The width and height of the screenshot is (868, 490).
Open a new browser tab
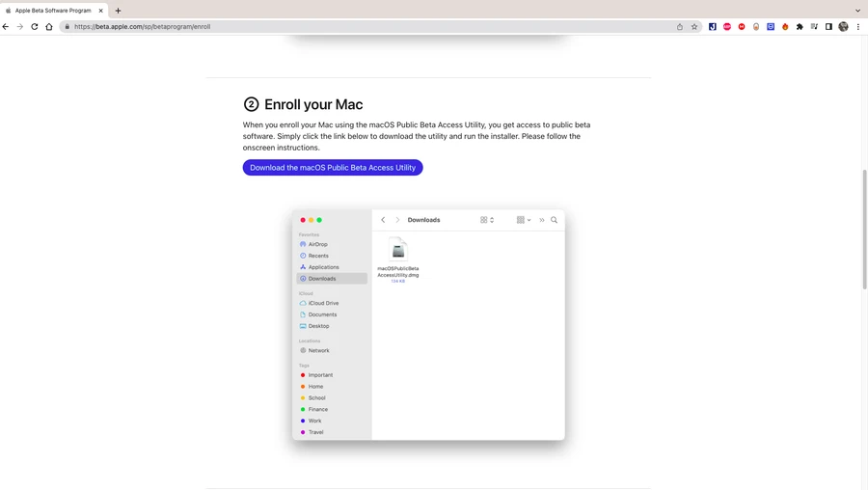[x=118, y=11]
